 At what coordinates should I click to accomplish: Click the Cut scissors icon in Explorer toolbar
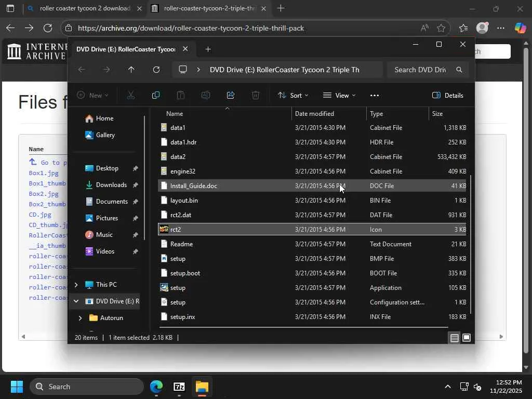pos(130,96)
